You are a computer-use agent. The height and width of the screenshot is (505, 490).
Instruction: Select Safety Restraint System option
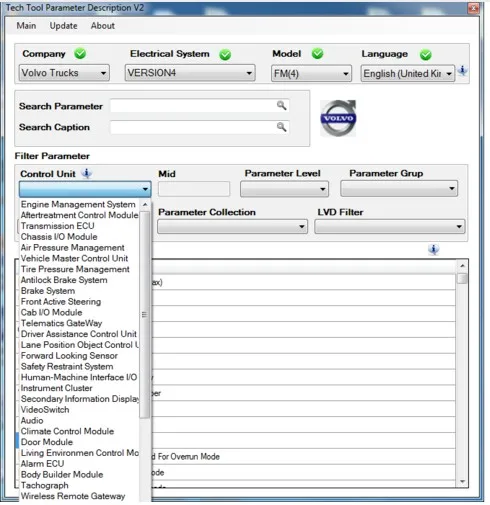(79, 366)
